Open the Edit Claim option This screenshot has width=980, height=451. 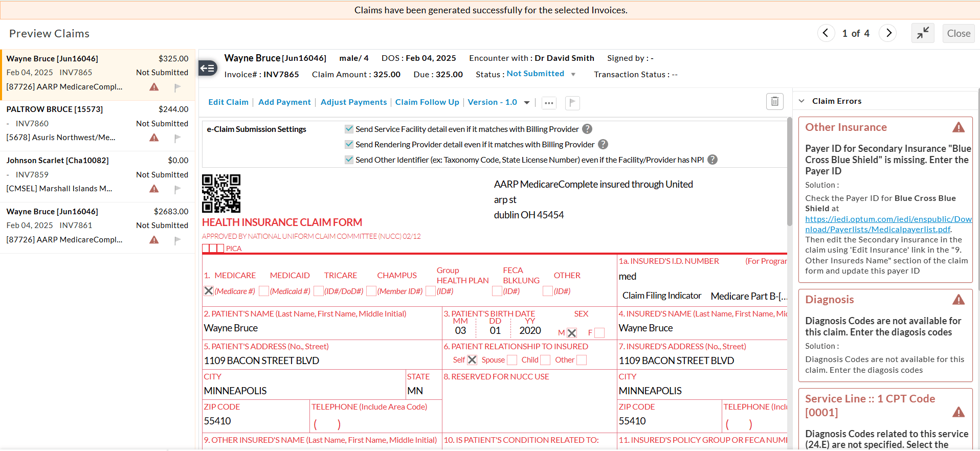pos(228,102)
